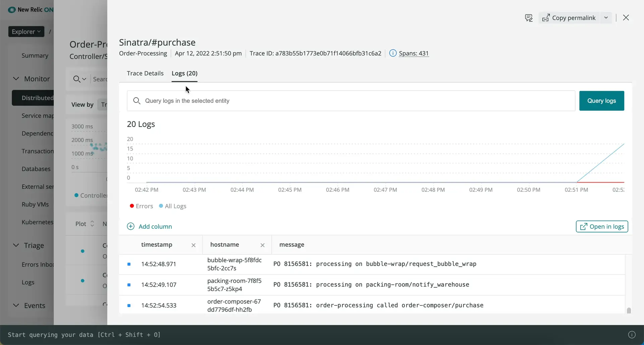Open the feedback chat icon beside Copy permalink

coord(529,18)
